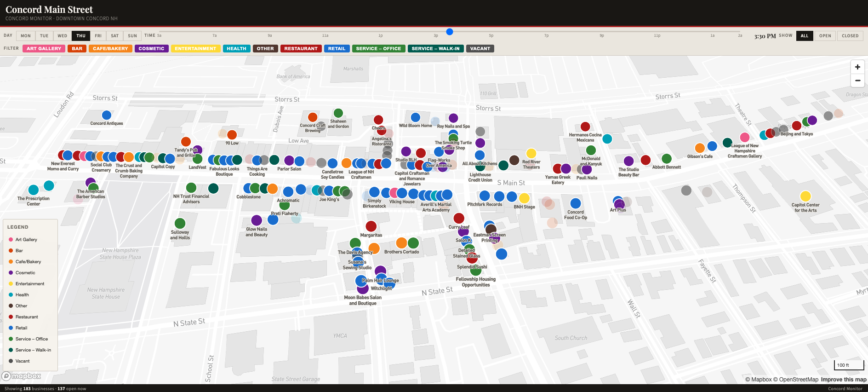Toggle the Service – Office filter

point(378,48)
